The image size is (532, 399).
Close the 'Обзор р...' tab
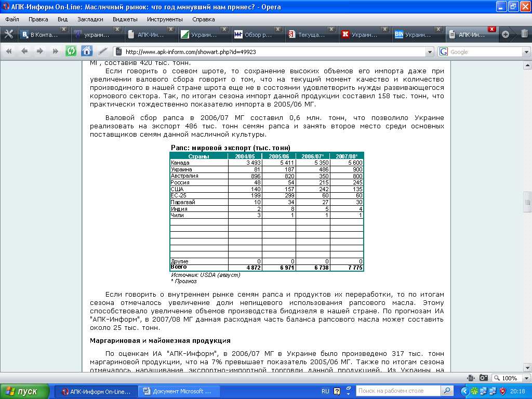click(x=277, y=30)
